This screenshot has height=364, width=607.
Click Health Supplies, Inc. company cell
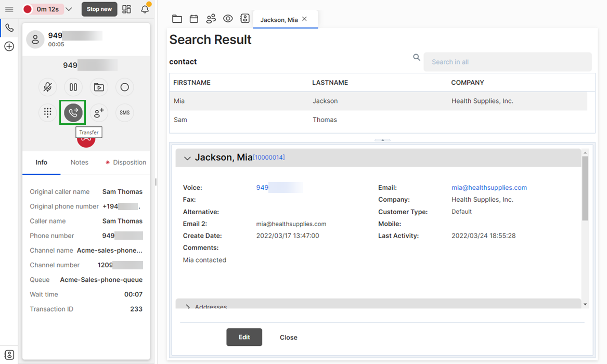(x=482, y=101)
